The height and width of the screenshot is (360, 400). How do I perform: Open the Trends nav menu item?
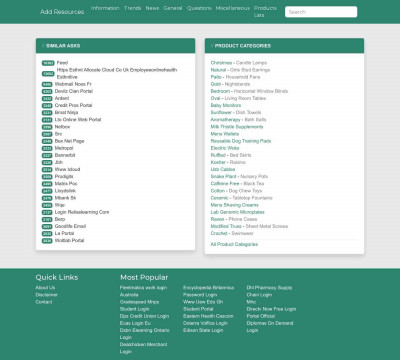pos(133,8)
